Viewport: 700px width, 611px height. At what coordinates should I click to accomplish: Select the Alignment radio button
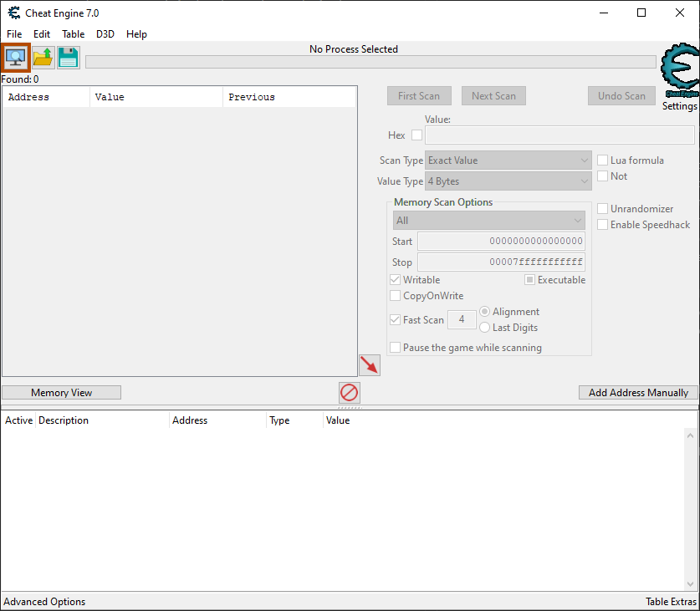tap(484, 312)
